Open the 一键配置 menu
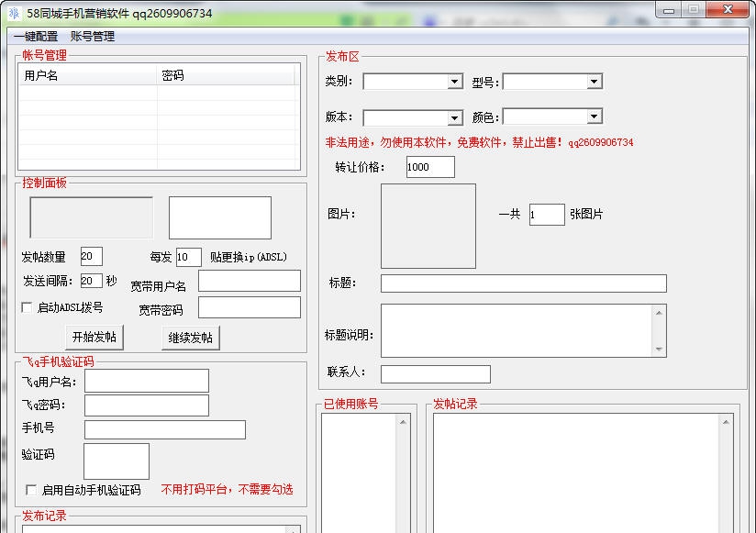Viewport: 756px width, 533px height. tap(36, 36)
